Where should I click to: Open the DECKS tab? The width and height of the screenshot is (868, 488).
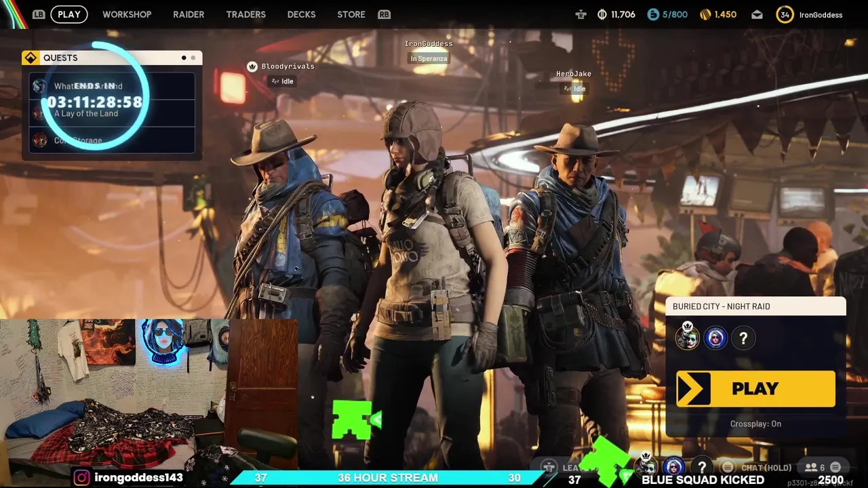(301, 14)
